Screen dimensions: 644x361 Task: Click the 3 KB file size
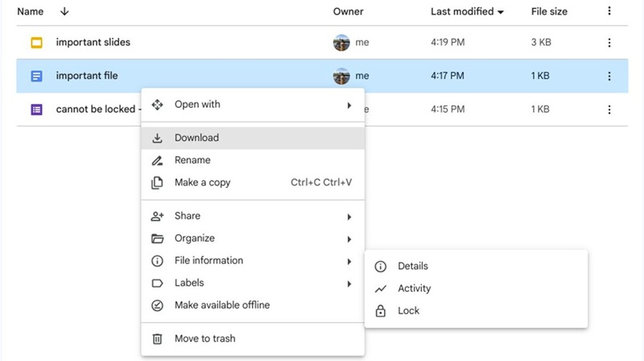point(541,42)
